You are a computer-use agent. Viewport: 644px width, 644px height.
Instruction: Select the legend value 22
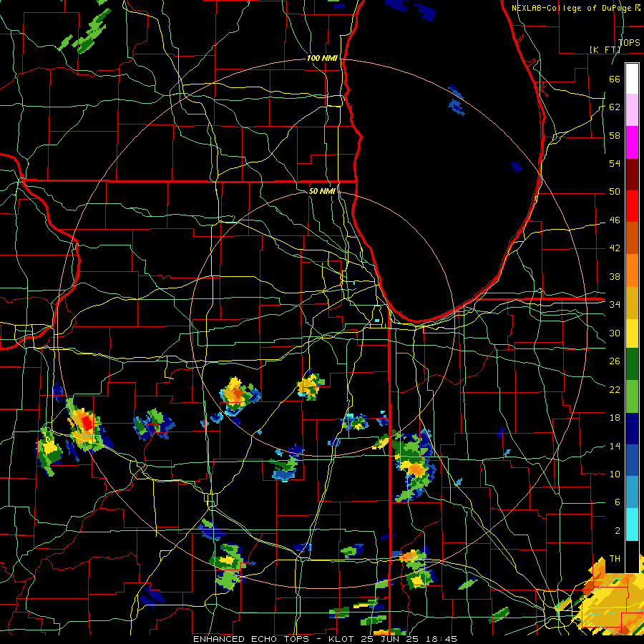(615, 389)
